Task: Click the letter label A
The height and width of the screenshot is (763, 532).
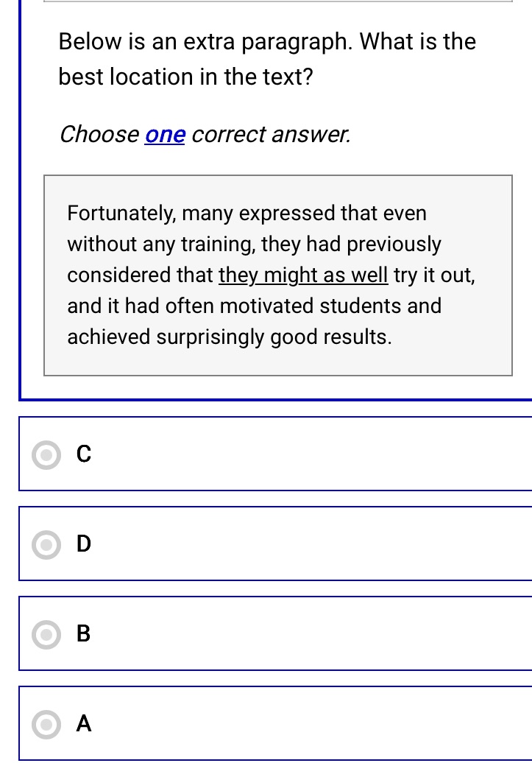Action: 83,724
